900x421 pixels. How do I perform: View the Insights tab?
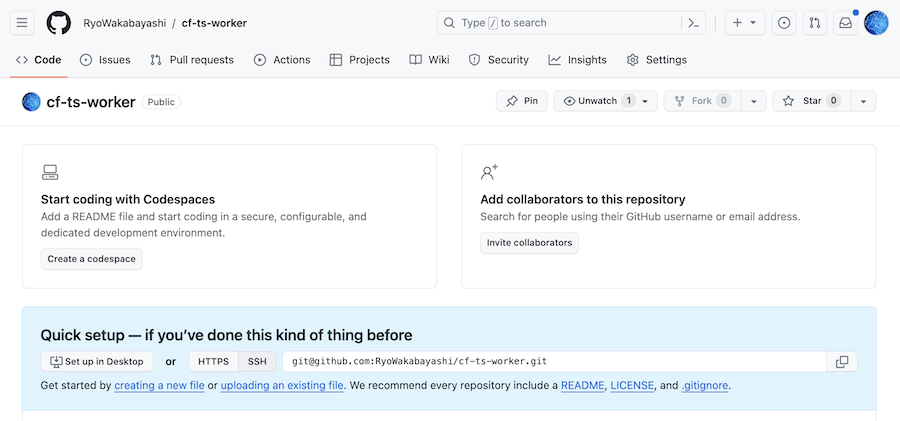point(577,60)
